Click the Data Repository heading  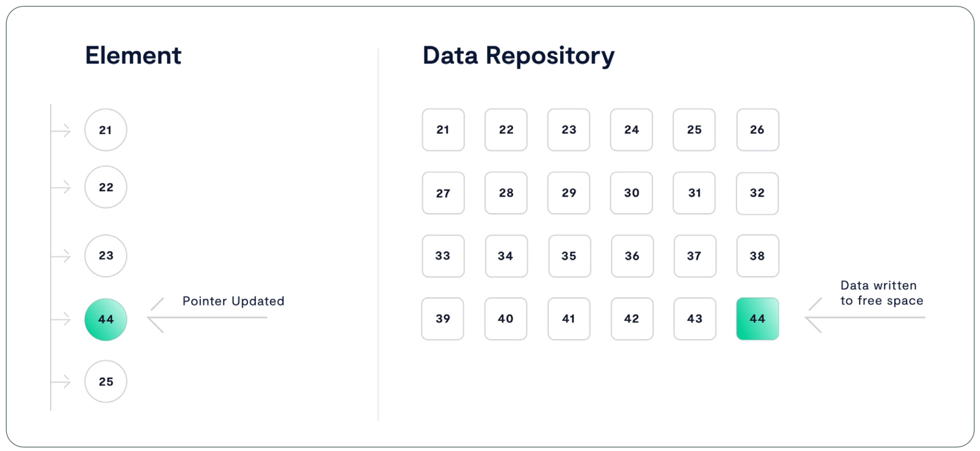(x=518, y=56)
